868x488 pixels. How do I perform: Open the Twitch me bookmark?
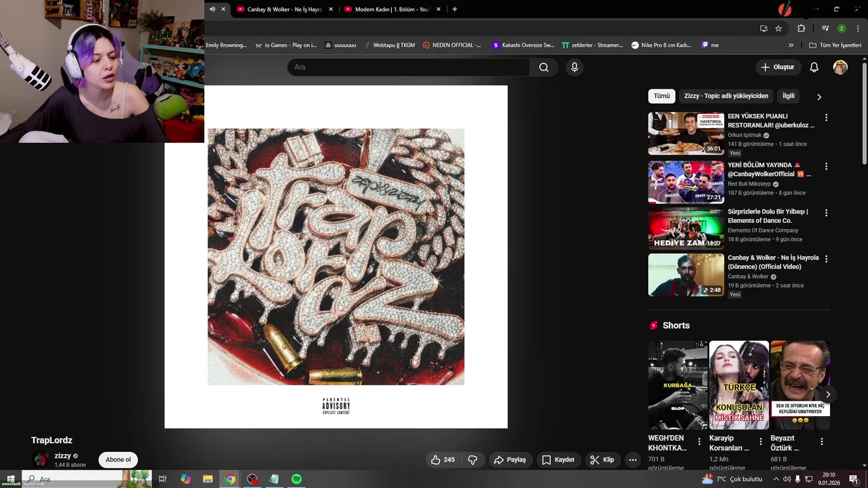click(x=710, y=45)
